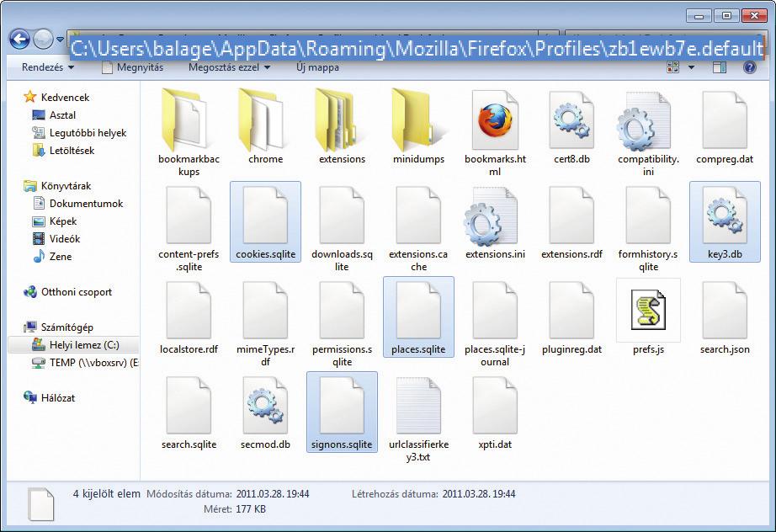Toggle the preview pane button
This screenshot has height=532, width=776.
pos(719,66)
